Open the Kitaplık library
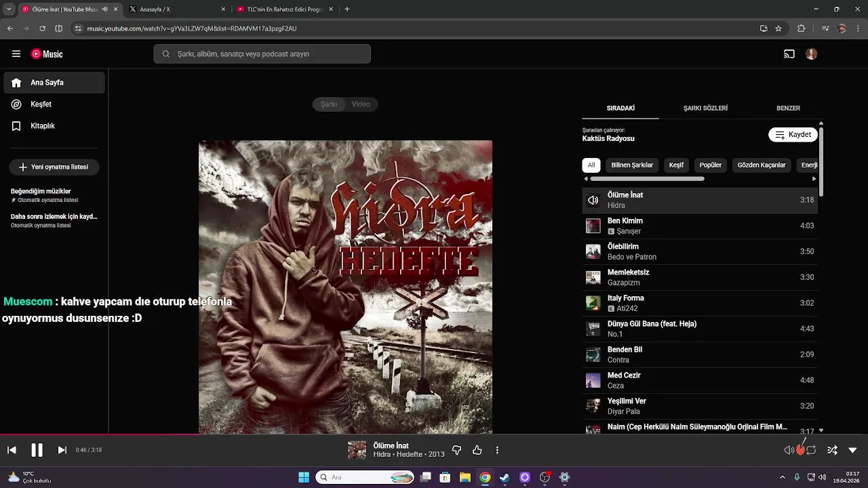This screenshot has width=868, height=488. coord(54,126)
